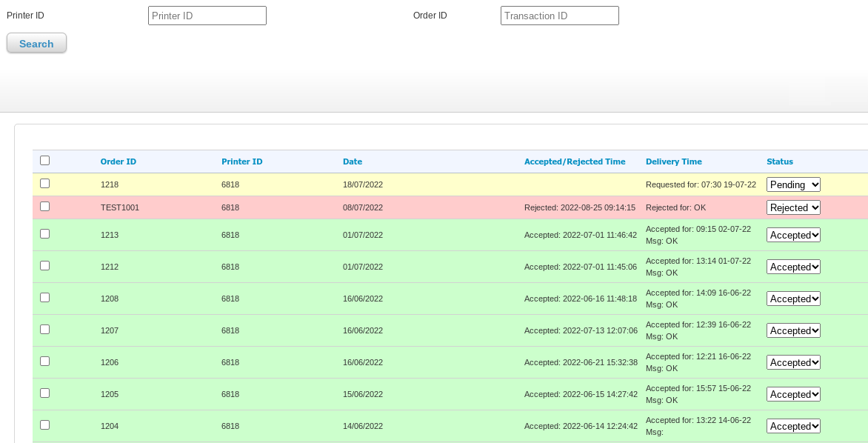Focus the Printer ID input field
Screen dimensions: 868x443
pos(207,16)
